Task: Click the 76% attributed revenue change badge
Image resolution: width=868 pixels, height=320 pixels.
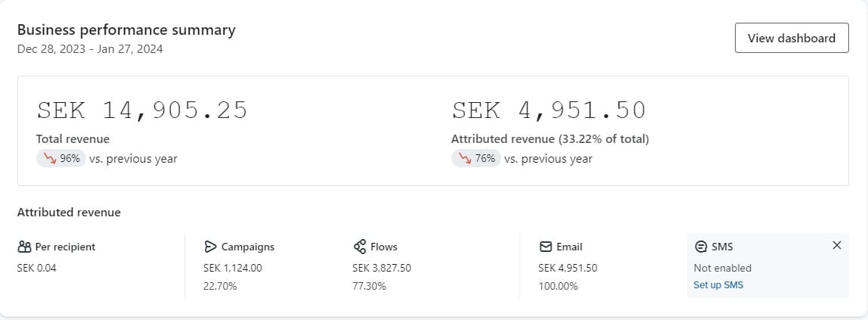Action: [476, 158]
